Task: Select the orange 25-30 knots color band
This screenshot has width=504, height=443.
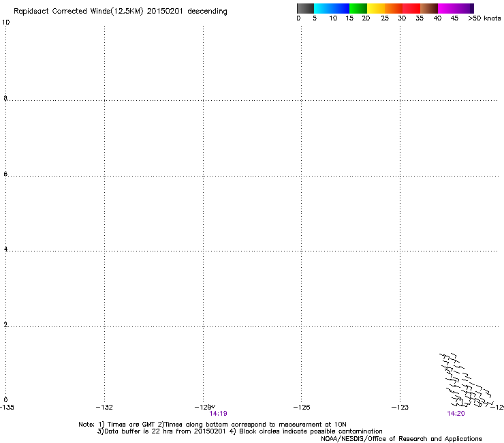Action: 394,8
